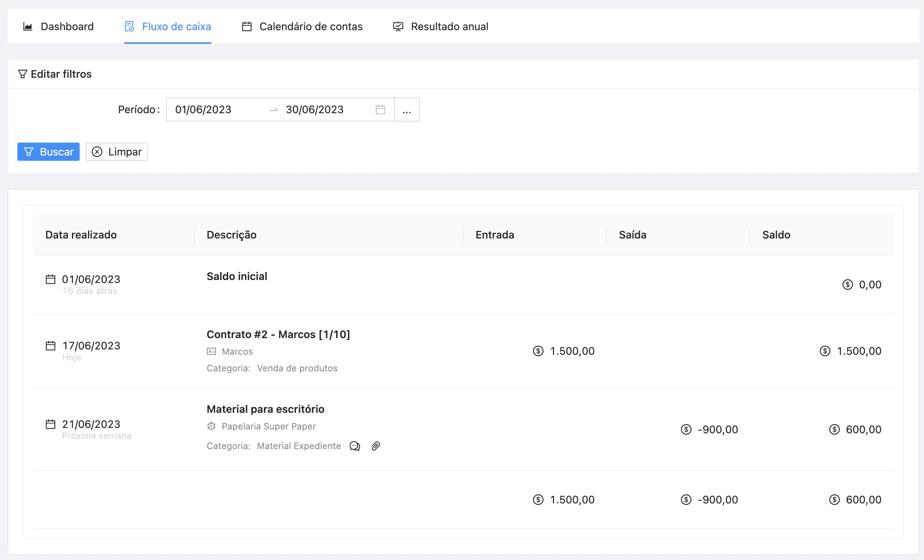Click calendar icon next to 21/06/2023
This screenshot has height=560, width=924.
(x=51, y=424)
